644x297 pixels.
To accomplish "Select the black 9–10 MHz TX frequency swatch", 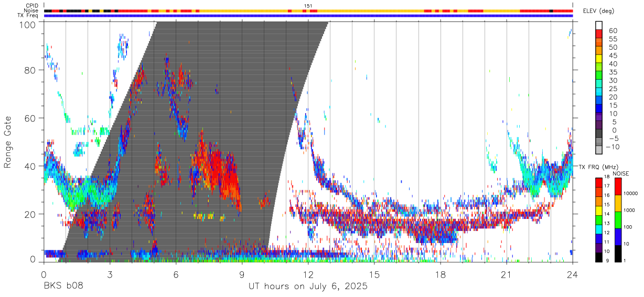I will (x=599, y=257).
